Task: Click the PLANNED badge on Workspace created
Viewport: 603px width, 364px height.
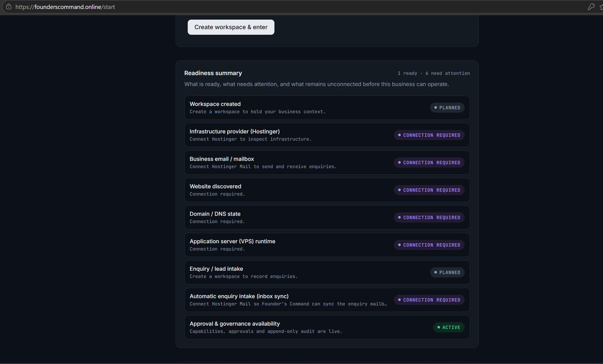Action: (x=447, y=108)
